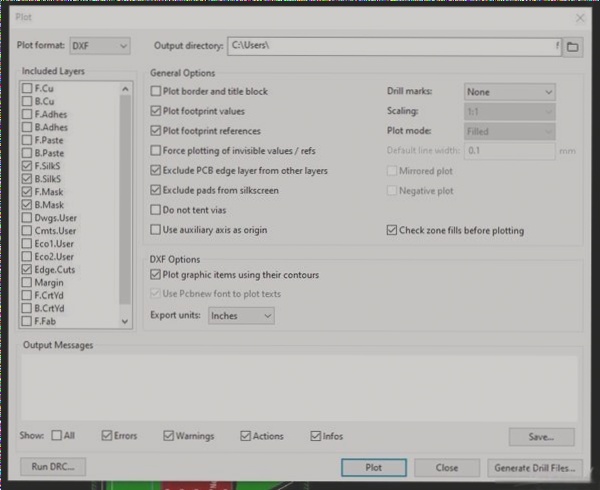Uncheck Check zone fills before plotting
Viewport: 600px width, 490px height.
pyautogui.click(x=391, y=230)
